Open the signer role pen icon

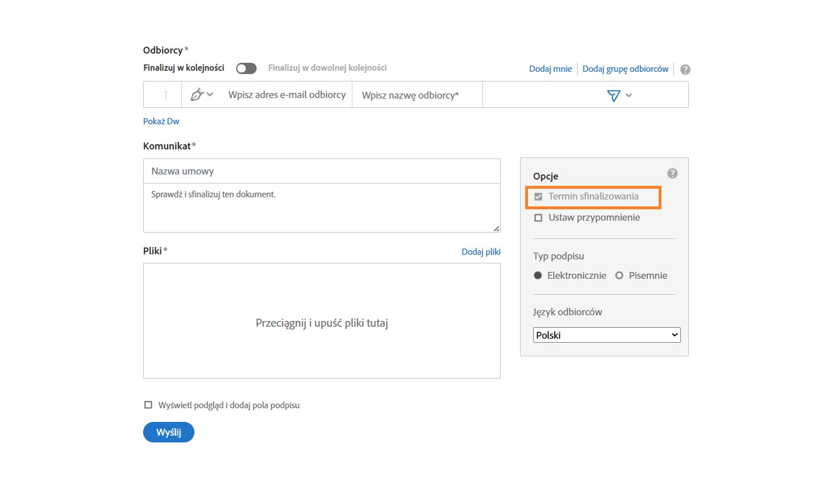tap(197, 95)
